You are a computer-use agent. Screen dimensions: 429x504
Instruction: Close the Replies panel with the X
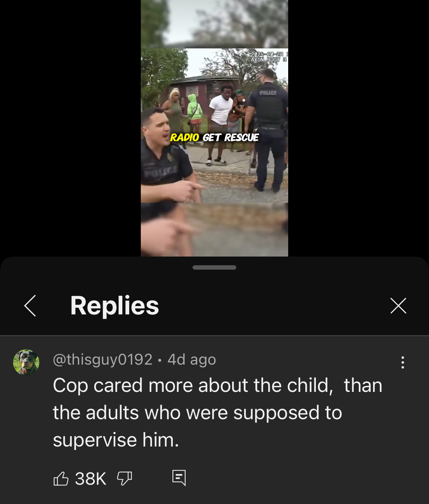click(x=398, y=306)
